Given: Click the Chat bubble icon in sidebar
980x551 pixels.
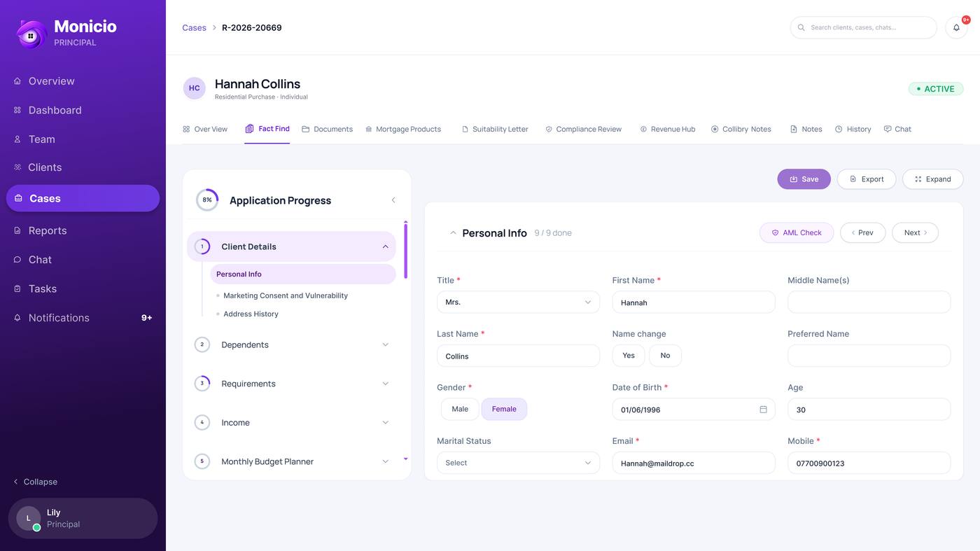Looking at the screenshot, I should pos(17,260).
